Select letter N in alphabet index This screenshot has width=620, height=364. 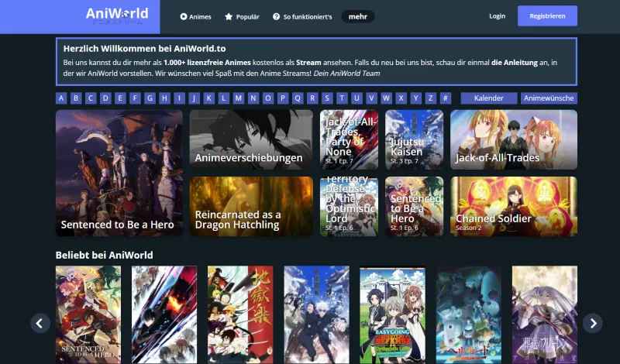pos(253,98)
